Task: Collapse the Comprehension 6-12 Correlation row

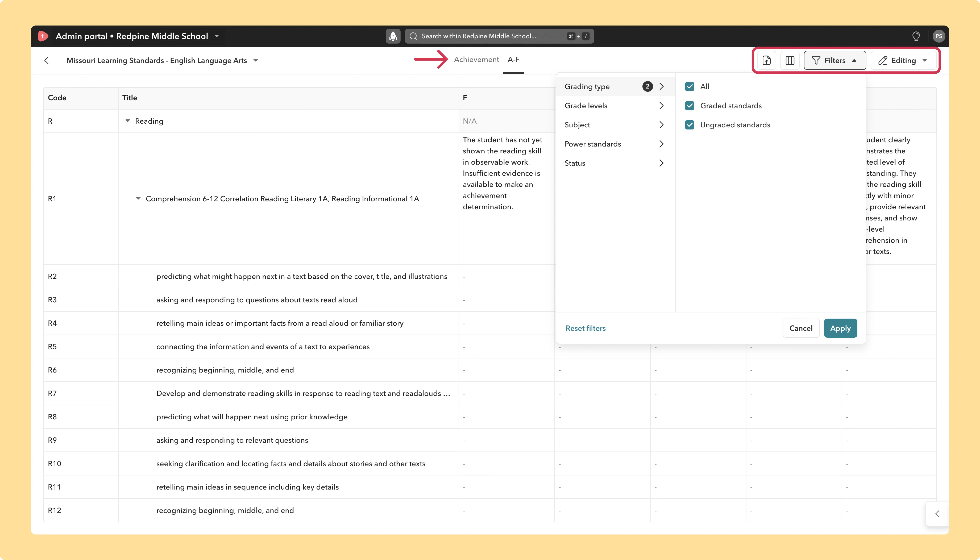Action: [138, 199]
